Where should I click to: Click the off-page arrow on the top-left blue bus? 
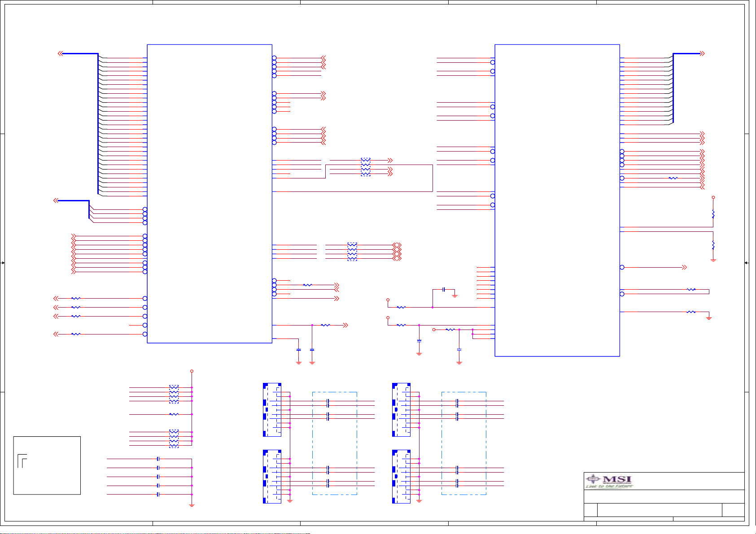coord(60,53)
